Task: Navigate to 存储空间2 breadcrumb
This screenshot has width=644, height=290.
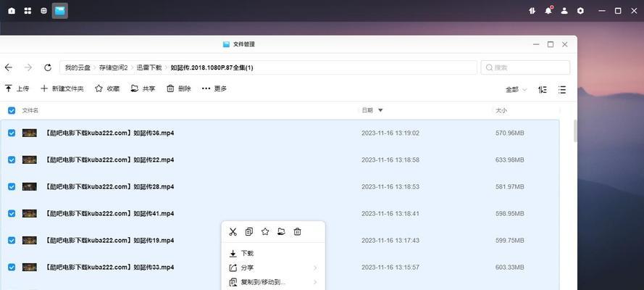Action: pos(113,67)
